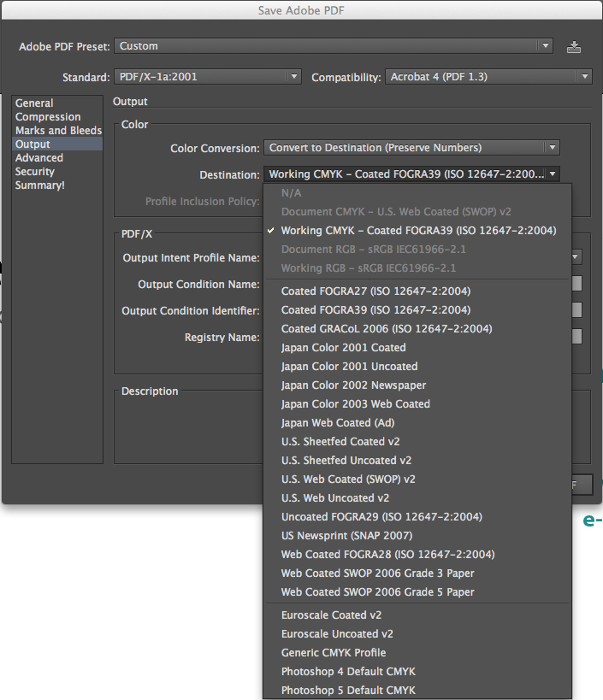603x700 pixels.
Task: Select Japan Web Coated (Ad)
Action: (x=417, y=422)
